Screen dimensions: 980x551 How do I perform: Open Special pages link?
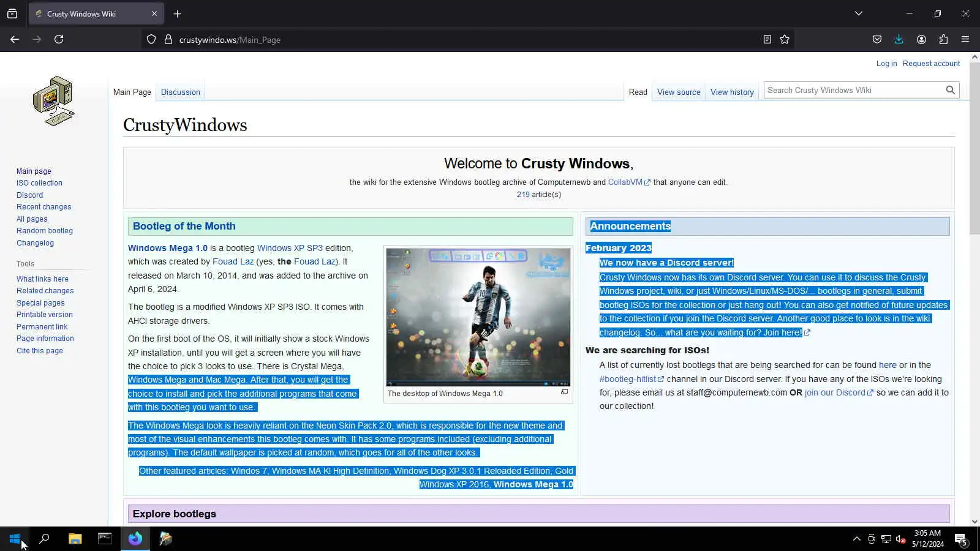(40, 303)
